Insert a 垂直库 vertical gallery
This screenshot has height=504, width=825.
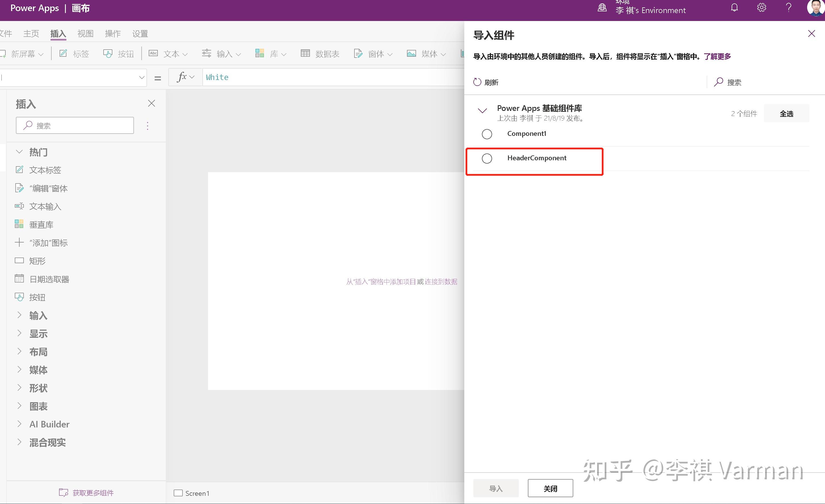click(41, 224)
